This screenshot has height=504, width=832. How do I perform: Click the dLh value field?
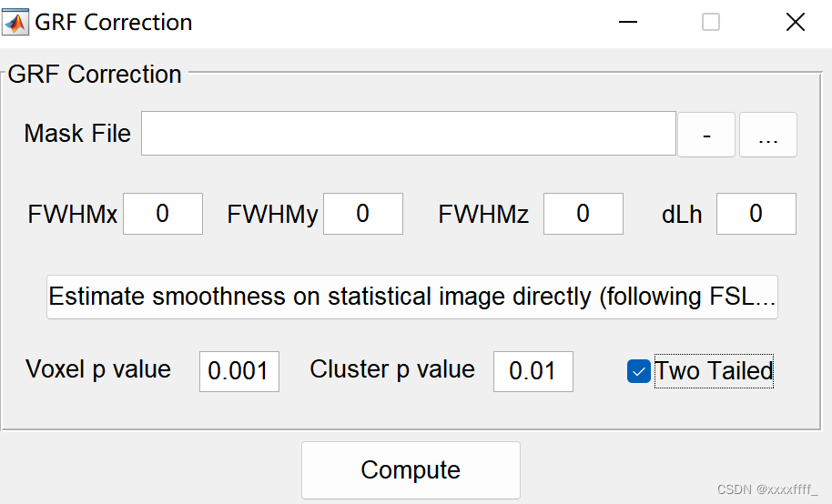click(x=756, y=214)
